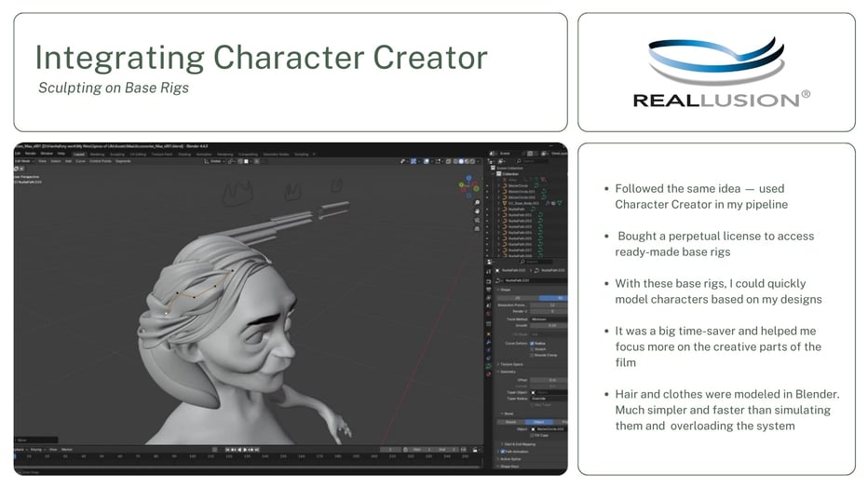The height and width of the screenshot is (488, 868).
Task: Select NurbsPath.003 in the outliner
Action: point(520,227)
